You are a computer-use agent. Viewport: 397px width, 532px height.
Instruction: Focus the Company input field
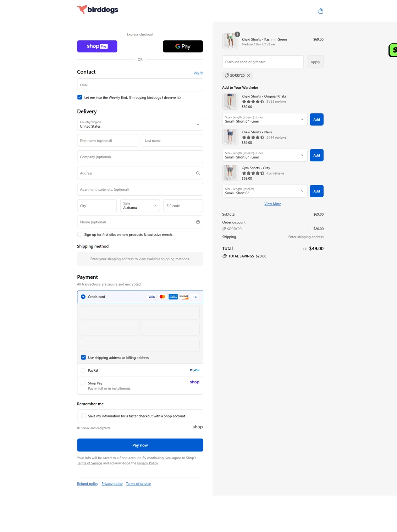click(x=140, y=157)
